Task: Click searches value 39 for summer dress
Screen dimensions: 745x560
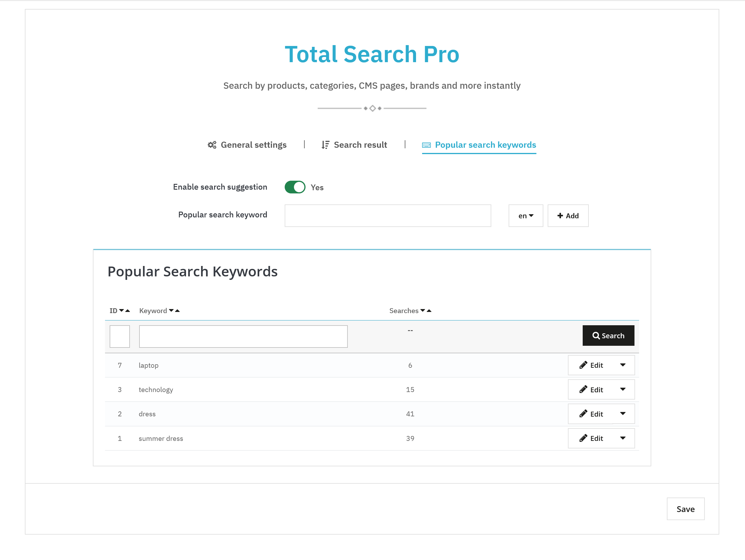Action: pos(410,439)
